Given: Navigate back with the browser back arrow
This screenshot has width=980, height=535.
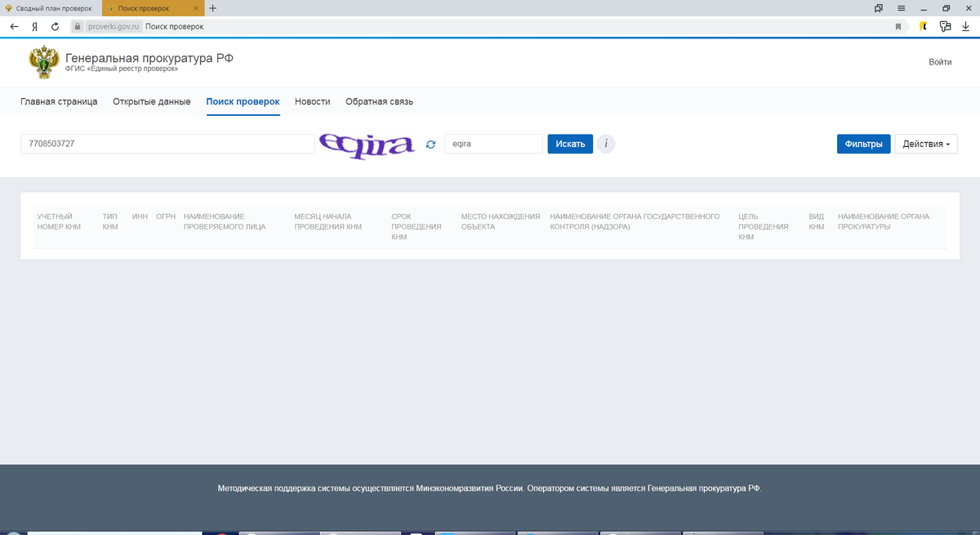Looking at the screenshot, I should coord(13,26).
